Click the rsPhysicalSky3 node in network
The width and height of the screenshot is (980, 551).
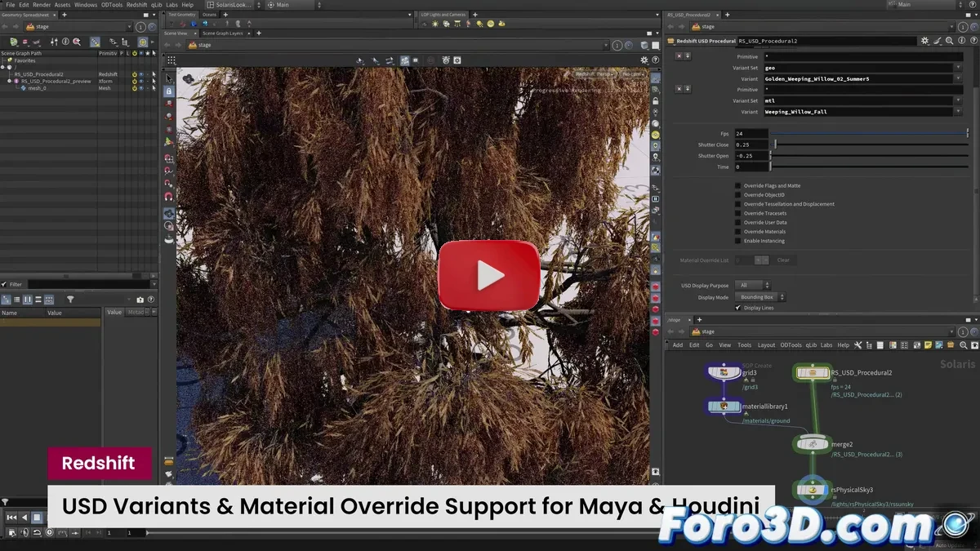813,490
